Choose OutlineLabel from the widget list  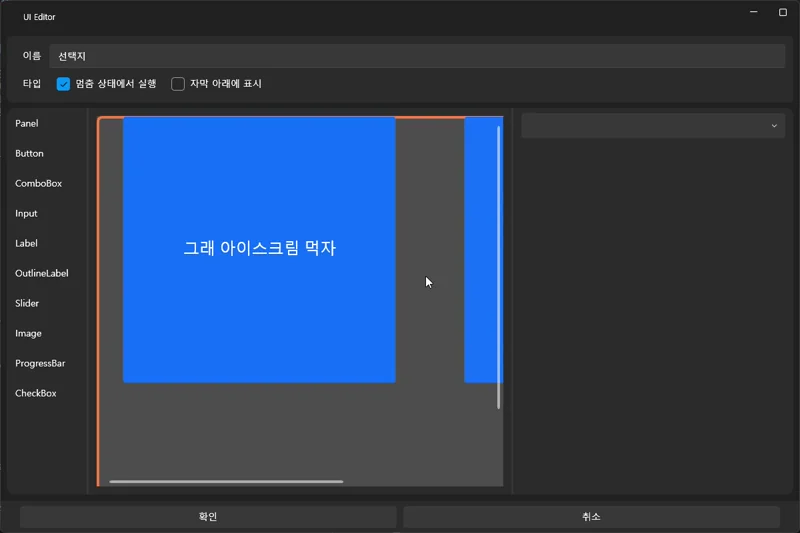(x=42, y=273)
